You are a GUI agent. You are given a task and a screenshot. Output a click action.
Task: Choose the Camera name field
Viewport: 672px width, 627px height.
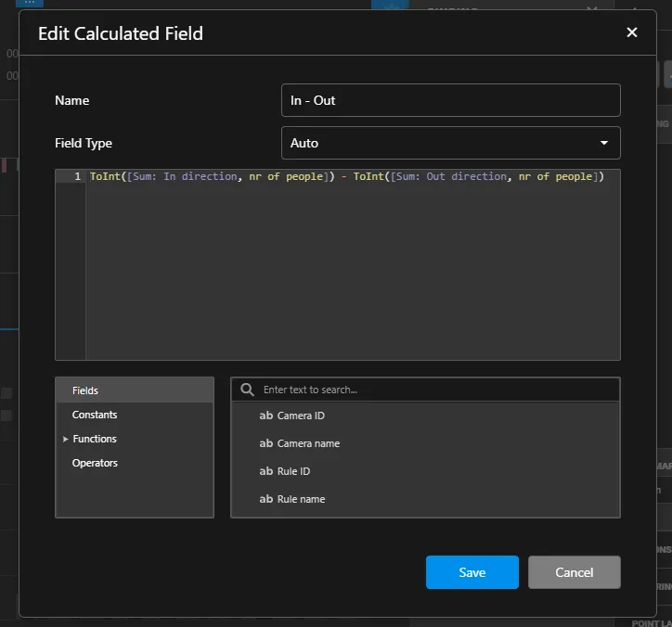(425, 443)
